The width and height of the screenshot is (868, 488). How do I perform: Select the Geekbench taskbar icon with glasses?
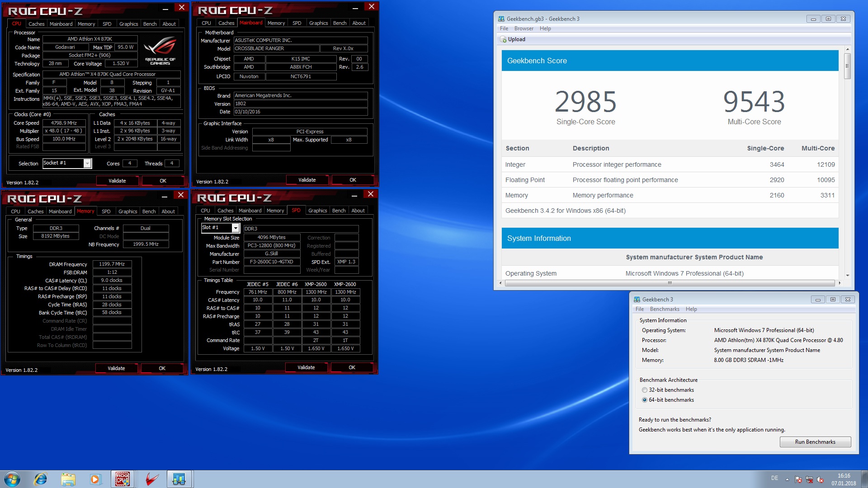[179, 479]
